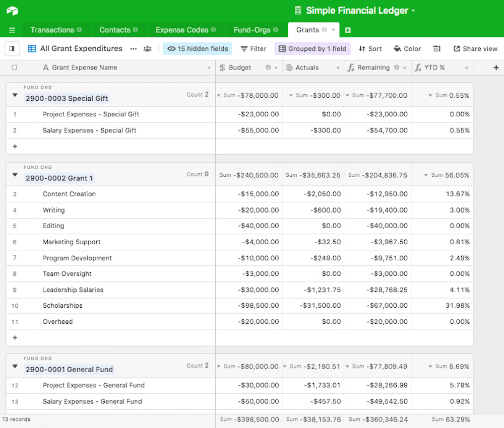The image size is (504, 428).
Task: Toggle the views sidebar panel icon
Action: pyautogui.click(x=12, y=49)
